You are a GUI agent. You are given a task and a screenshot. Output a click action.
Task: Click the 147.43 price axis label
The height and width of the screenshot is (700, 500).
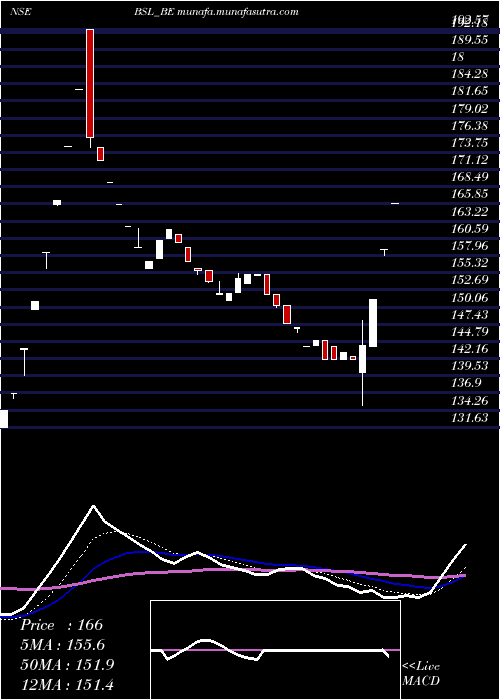(x=469, y=315)
